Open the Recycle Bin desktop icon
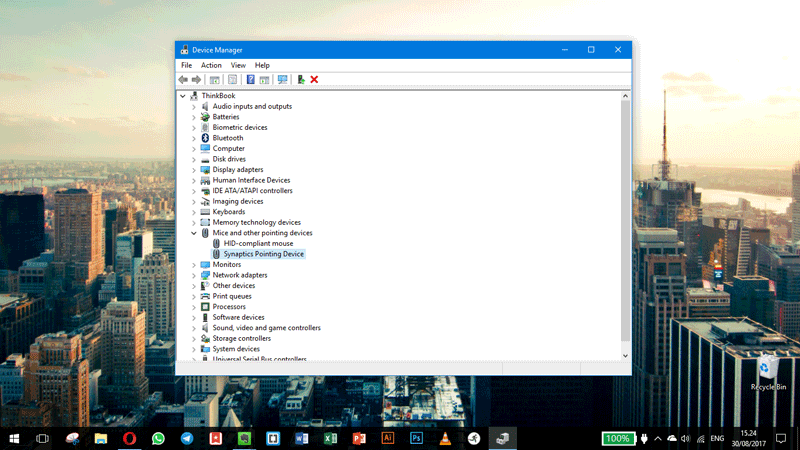Image resolution: width=800 pixels, height=450 pixels. point(768,368)
